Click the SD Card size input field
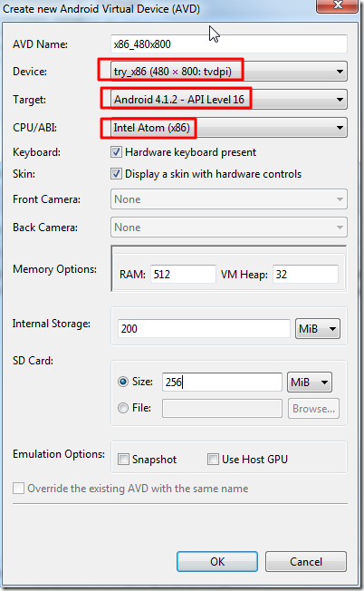Image resolution: width=364 pixels, height=591 pixels. click(x=222, y=383)
